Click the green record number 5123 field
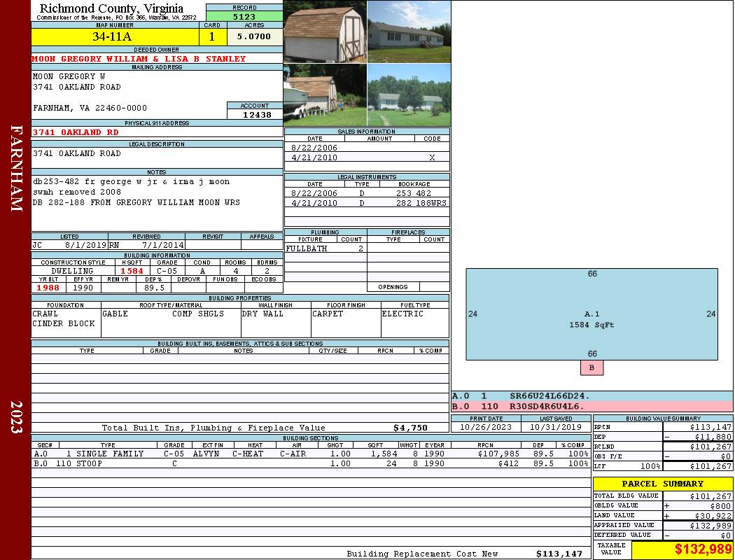The image size is (735, 560). (244, 16)
